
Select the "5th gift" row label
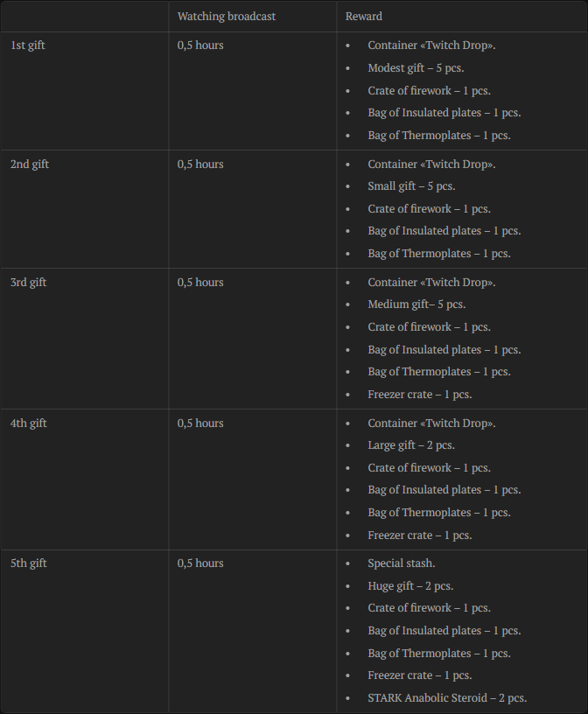click(29, 563)
